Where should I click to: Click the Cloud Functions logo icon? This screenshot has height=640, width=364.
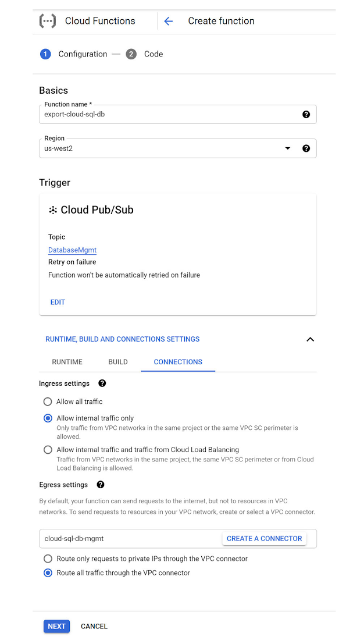(x=47, y=20)
